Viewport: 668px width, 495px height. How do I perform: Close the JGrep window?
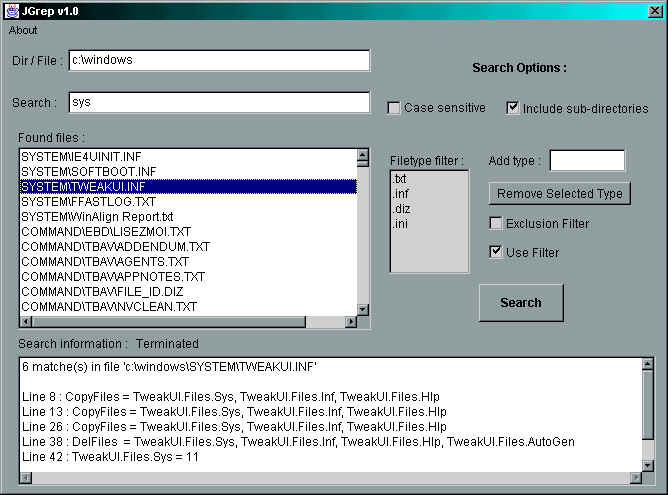click(x=655, y=11)
